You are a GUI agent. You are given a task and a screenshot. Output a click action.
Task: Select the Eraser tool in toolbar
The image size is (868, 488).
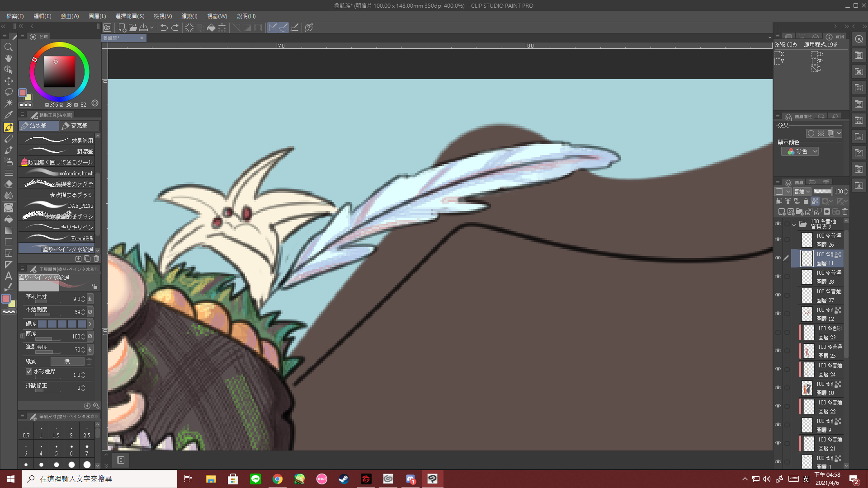point(8,184)
